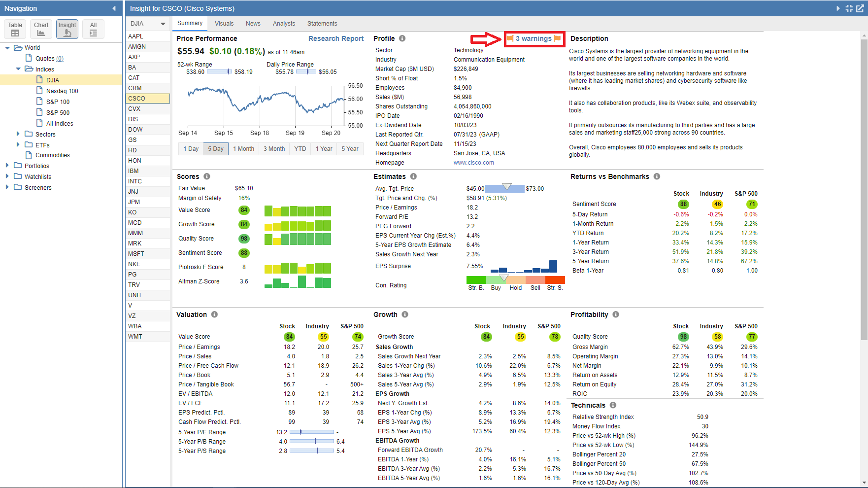This screenshot has width=868, height=488.
Task: Select the YTD chart period
Action: pos(300,149)
